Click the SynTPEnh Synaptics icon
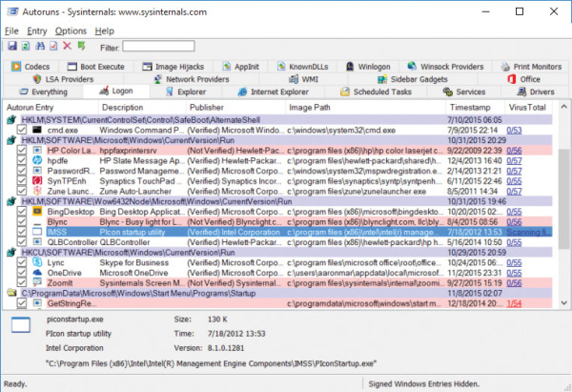The image size is (572, 392). 37,181
